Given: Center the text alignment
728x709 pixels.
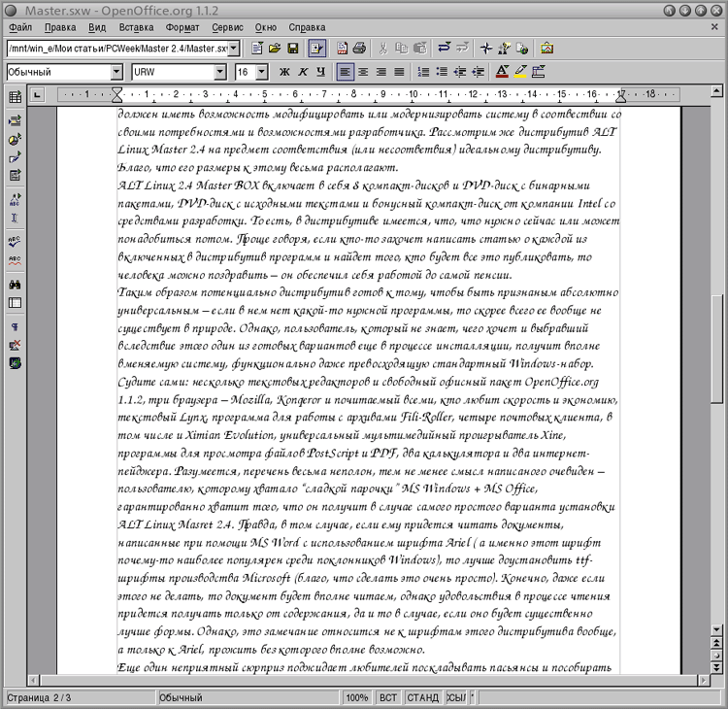Looking at the screenshot, I should pyautogui.click(x=363, y=72).
